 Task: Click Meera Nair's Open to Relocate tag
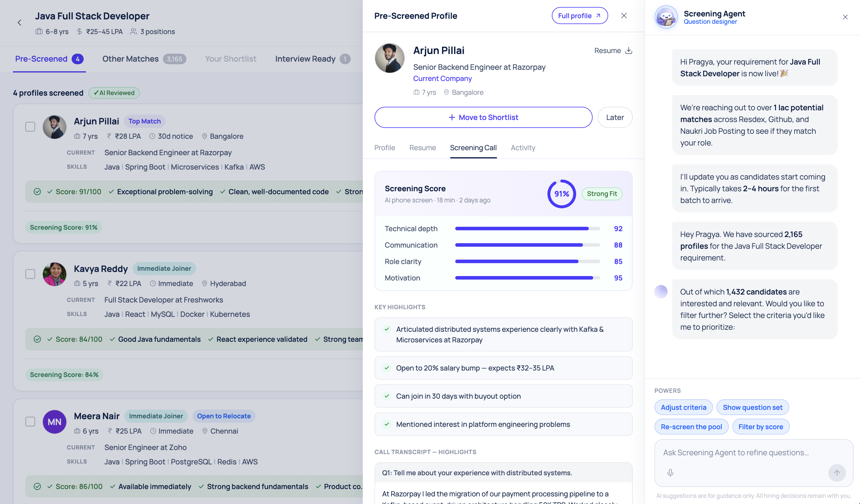224,416
